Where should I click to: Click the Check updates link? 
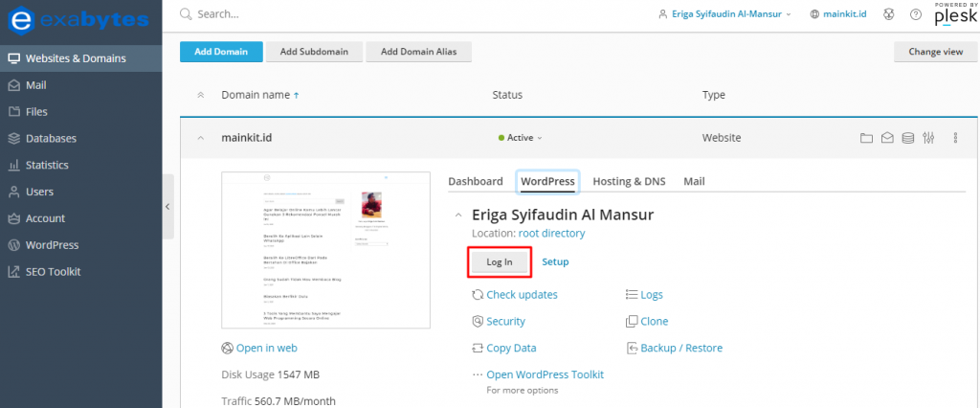coord(522,295)
